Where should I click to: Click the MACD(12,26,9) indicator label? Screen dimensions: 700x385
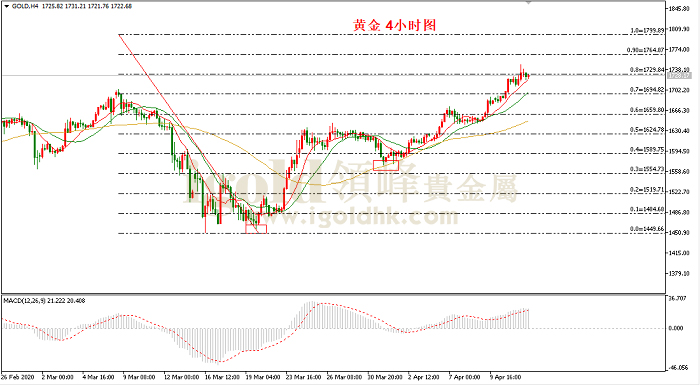click(24, 301)
